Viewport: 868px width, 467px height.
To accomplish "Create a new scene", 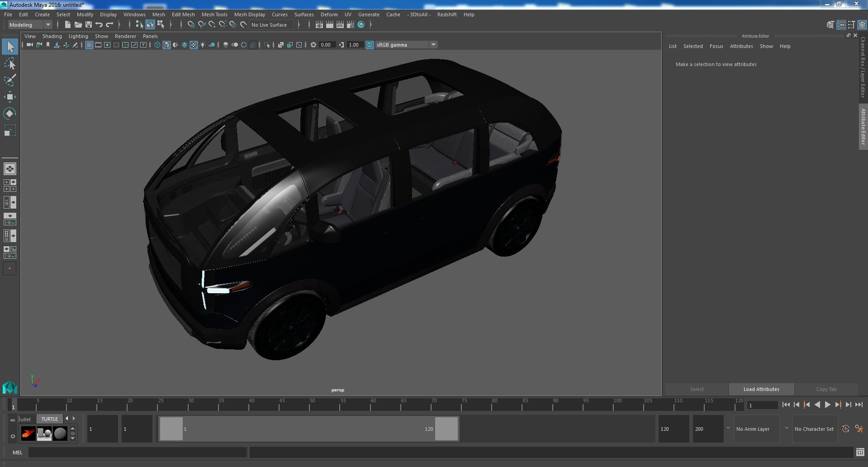I will point(68,25).
